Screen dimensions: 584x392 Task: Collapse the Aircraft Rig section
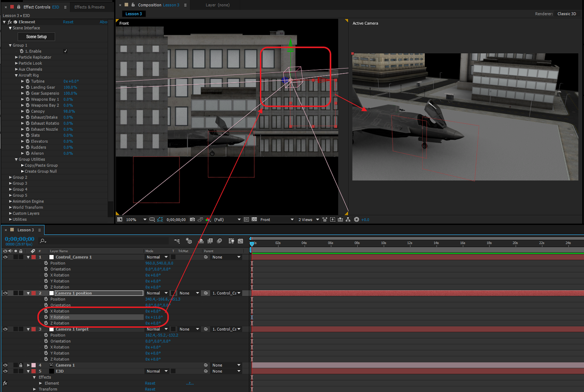pyautogui.click(x=16, y=76)
